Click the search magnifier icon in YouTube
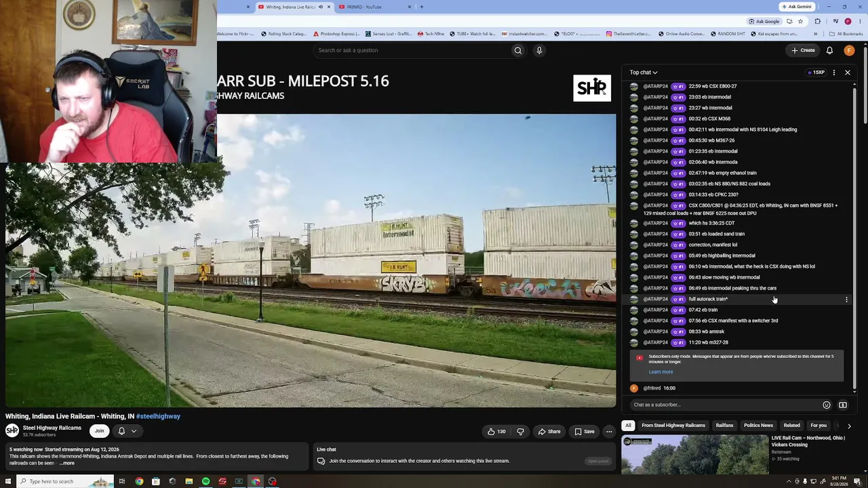This screenshot has height=488, width=868. click(518, 50)
